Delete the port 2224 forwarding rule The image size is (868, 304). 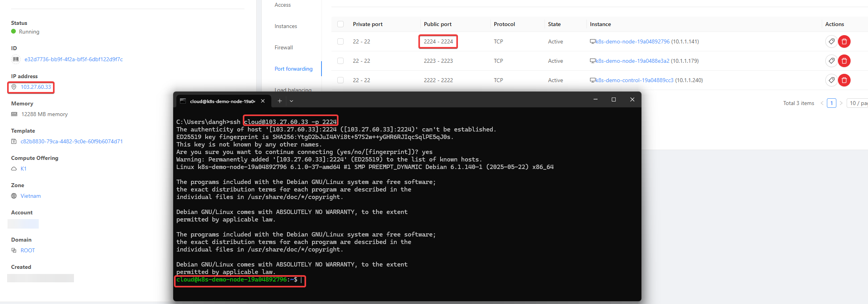(844, 41)
